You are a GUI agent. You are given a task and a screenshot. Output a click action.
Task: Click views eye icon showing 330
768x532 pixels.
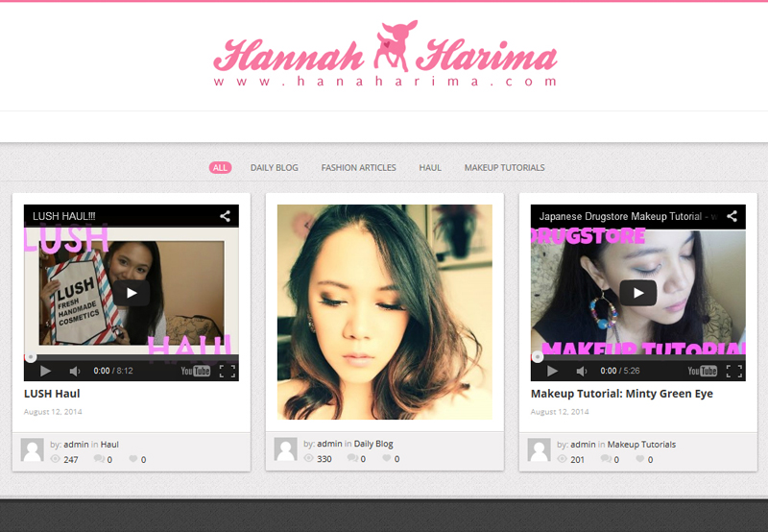(308, 458)
